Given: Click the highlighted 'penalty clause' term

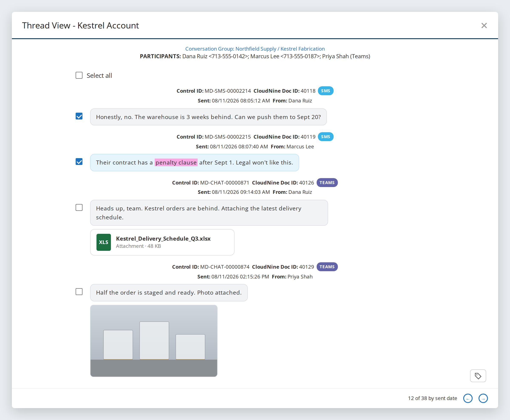Looking at the screenshot, I should click(176, 162).
